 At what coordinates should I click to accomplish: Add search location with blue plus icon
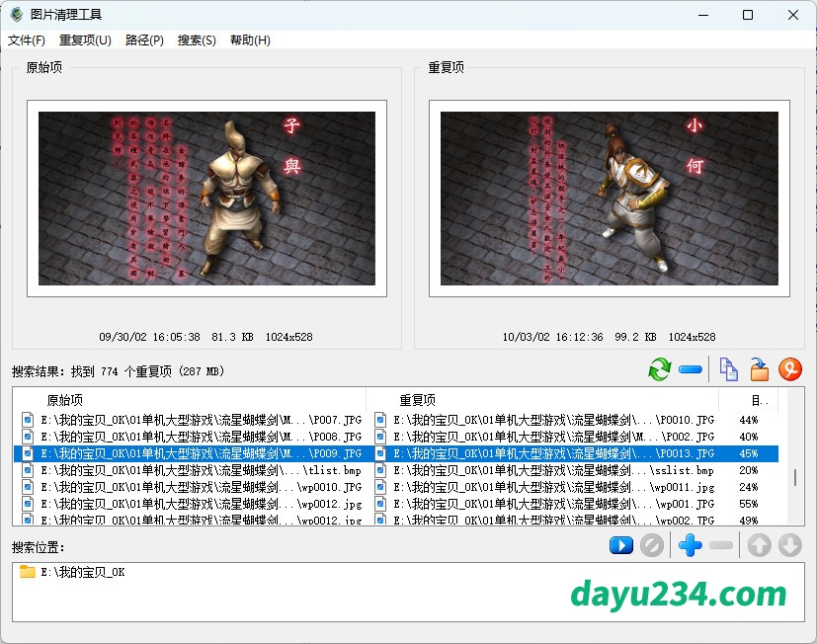point(691,545)
